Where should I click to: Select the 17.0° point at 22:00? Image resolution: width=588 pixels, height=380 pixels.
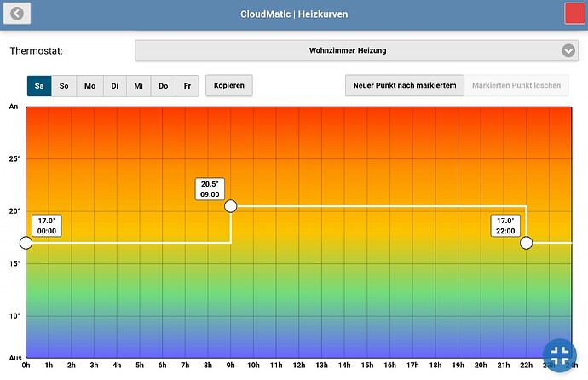(x=526, y=243)
